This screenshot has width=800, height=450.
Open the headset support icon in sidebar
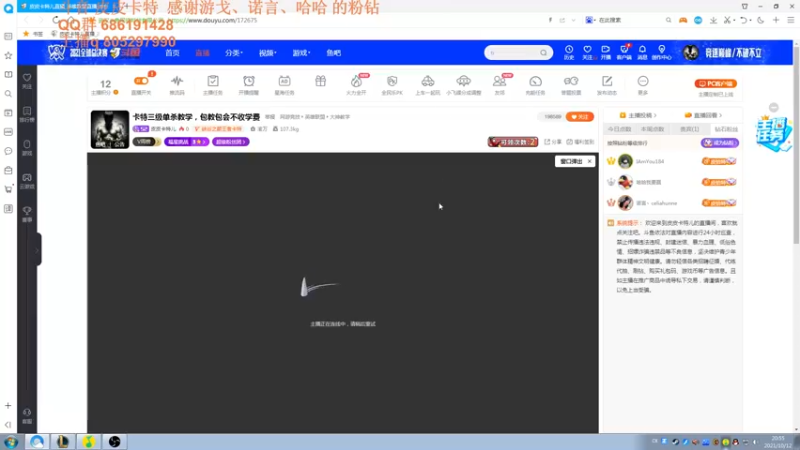pos(27,415)
